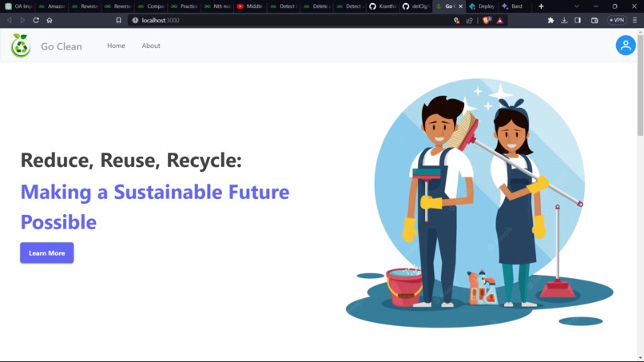Switch to the Kranthi GitHub tab

(383, 6)
